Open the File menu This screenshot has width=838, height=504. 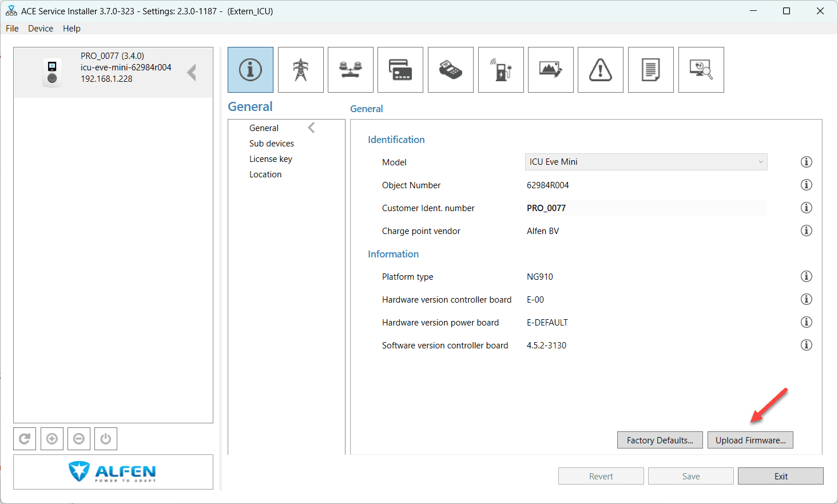tap(12, 29)
